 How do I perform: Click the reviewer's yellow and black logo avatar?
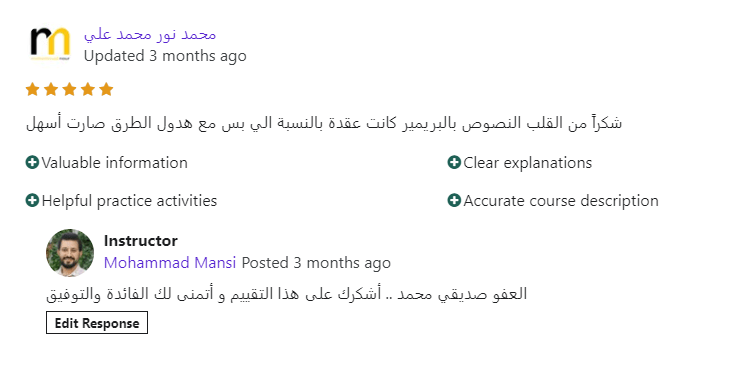point(50,43)
